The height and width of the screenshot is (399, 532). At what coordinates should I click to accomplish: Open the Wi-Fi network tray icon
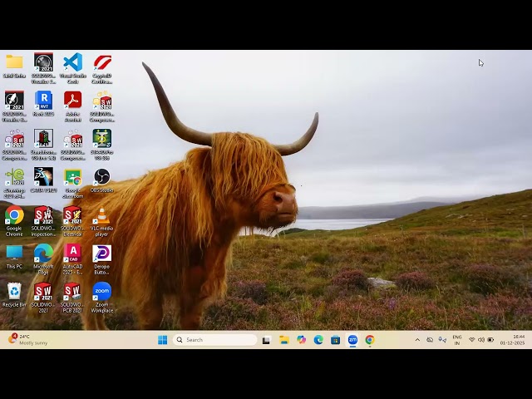coord(471,340)
